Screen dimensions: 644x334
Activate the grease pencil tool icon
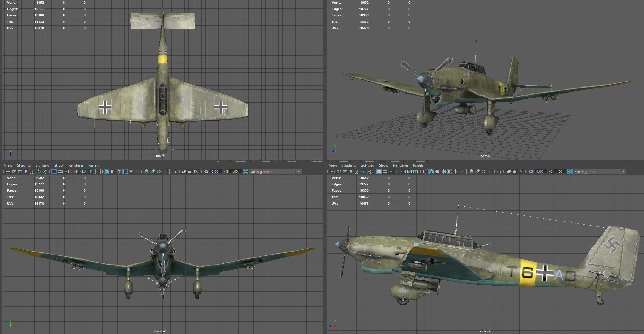tap(45, 171)
